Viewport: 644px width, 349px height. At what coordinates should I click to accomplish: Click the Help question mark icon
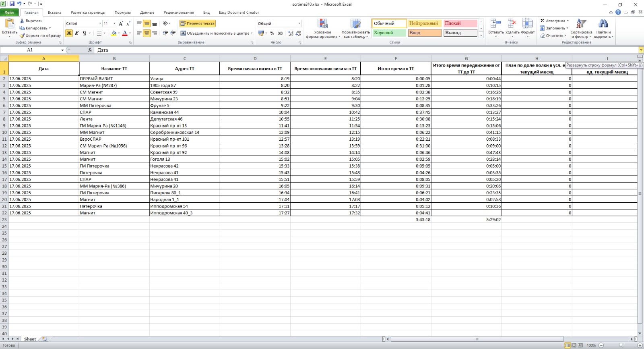tap(618, 12)
